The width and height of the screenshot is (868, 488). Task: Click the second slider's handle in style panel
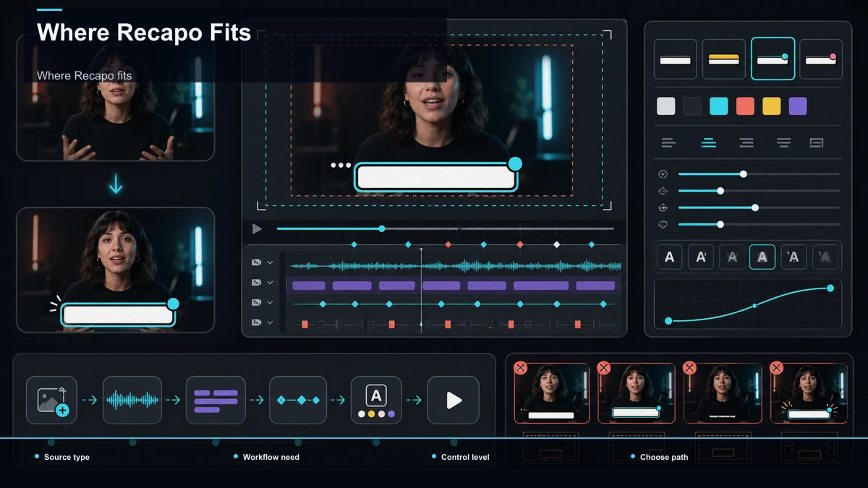point(720,191)
